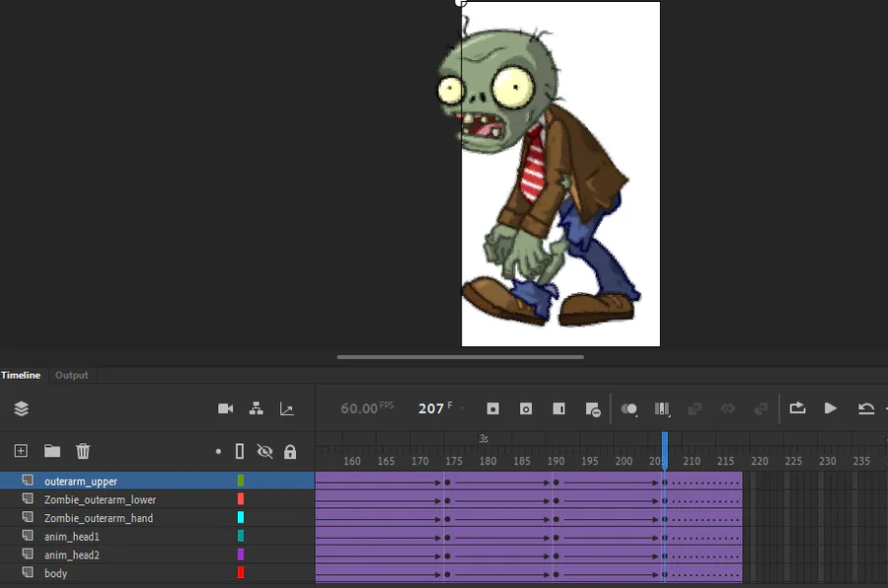The image size is (888, 588).
Task: Open the graph editor icon
Action: click(x=286, y=408)
